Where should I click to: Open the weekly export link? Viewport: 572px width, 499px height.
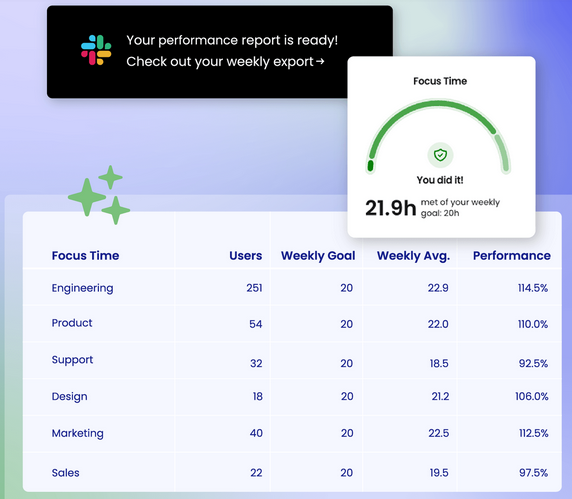tap(225, 62)
